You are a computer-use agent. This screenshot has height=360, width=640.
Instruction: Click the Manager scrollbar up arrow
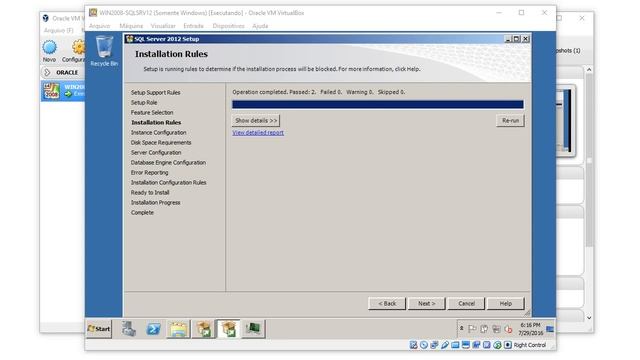589,70
